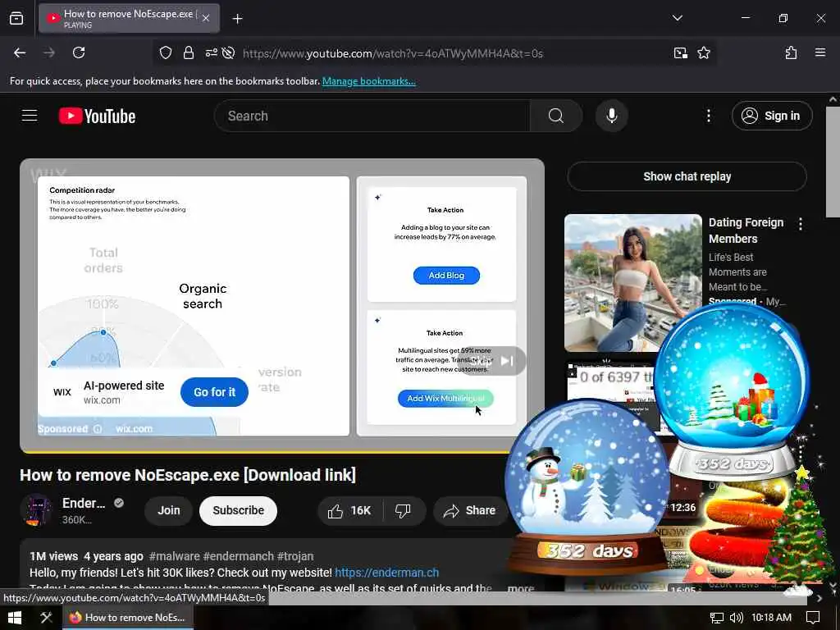Switch to Firefox taskbar window button

click(127, 618)
